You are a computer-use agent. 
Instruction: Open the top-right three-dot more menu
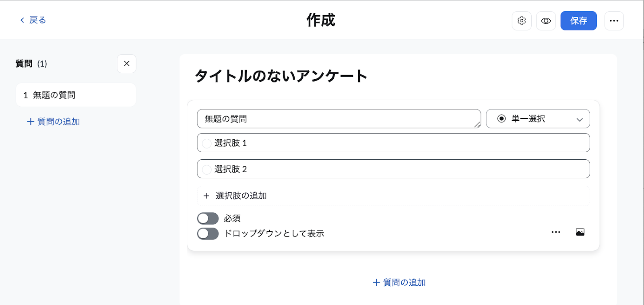coord(614,21)
